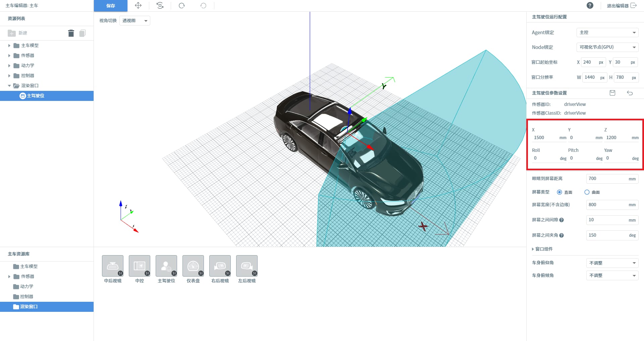Click the save icon beside 主驾驶位参数设置

click(612, 93)
